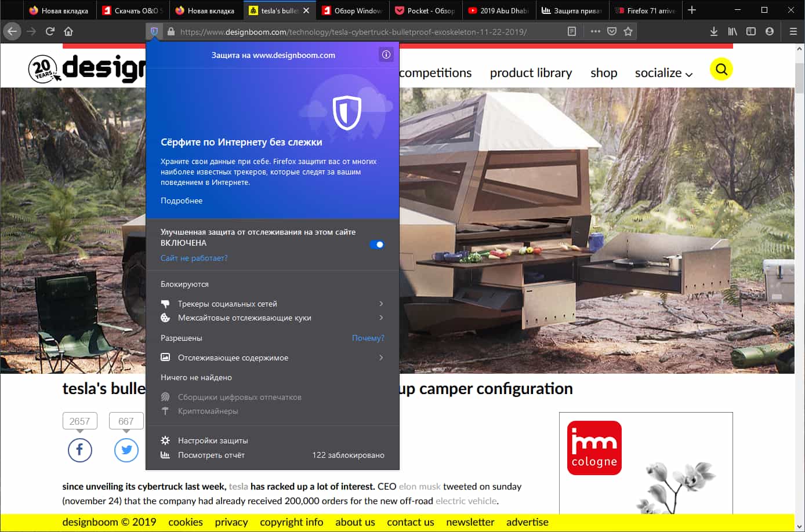The width and height of the screenshot is (805, 532).
Task: Open the shop nav item
Action: pyautogui.click(x=604, y=73)
